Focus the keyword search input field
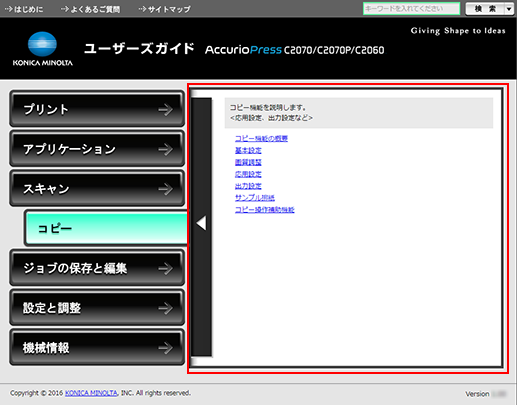Viewport: 517px width, 405px height. pos(411,9)
